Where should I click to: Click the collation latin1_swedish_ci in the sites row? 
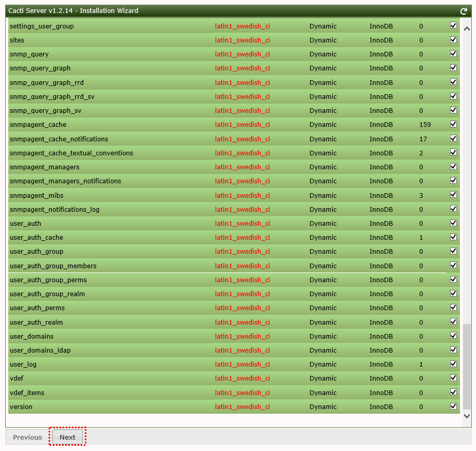click(242, 40)
